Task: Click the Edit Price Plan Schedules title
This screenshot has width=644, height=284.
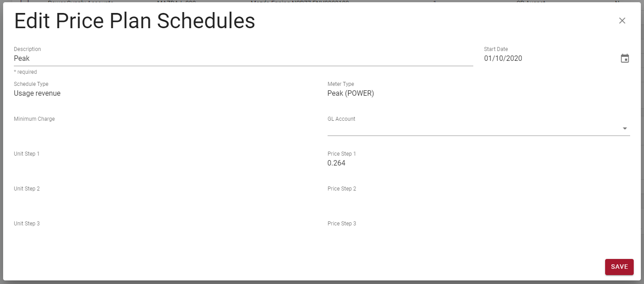Action: pyautogui.click(x=135, y=21)
